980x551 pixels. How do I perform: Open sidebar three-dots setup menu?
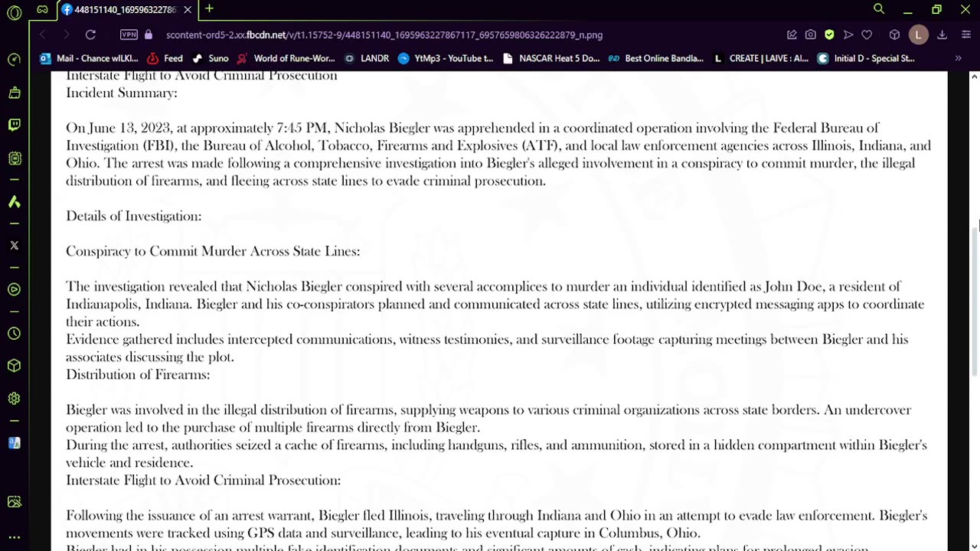pos(14,537)
